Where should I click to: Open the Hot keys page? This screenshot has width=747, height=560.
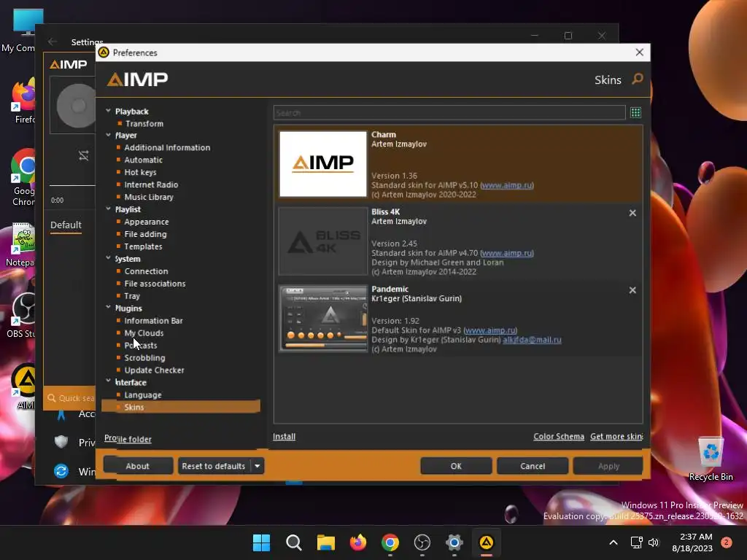(x=141, y=172)
